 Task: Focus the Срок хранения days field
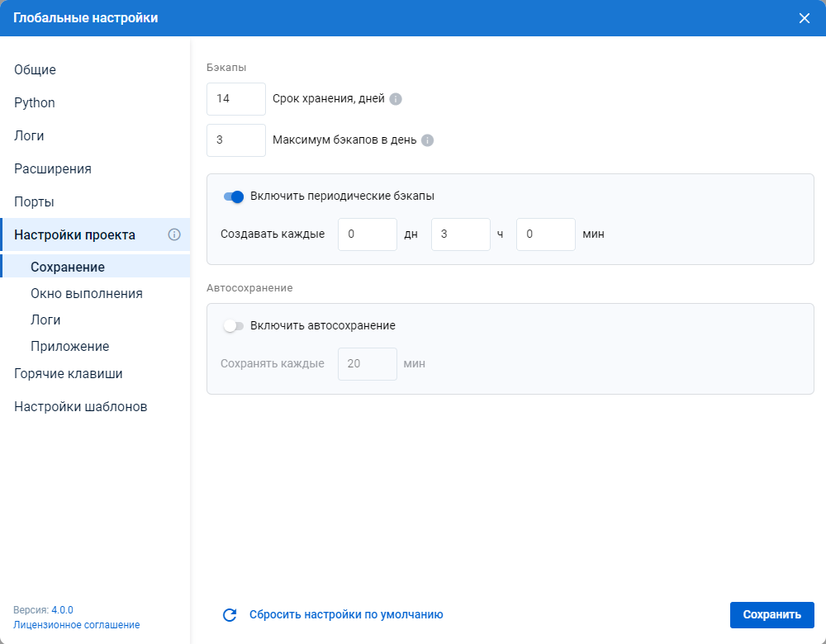(x=236, y=99)
